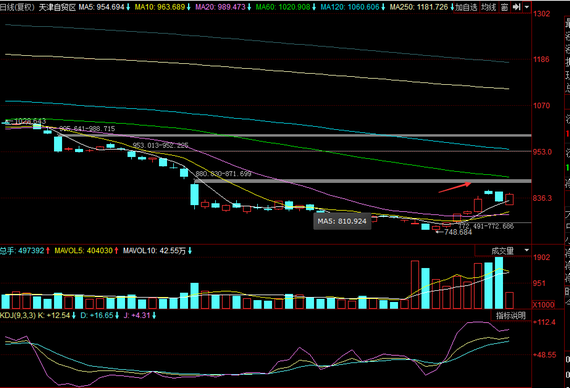
Task: Toggle the 均线 moving average display
Action: [x=488, y=7]
